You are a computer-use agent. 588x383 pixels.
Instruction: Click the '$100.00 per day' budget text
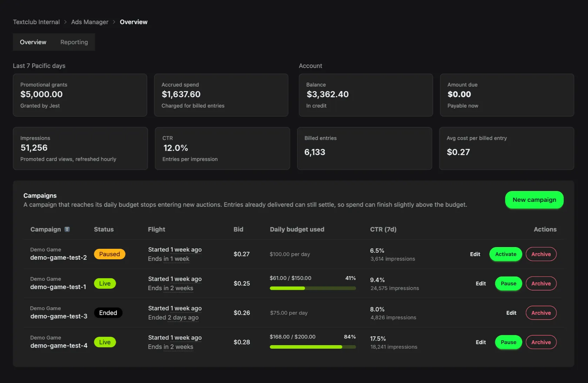[x=290, y=254]
